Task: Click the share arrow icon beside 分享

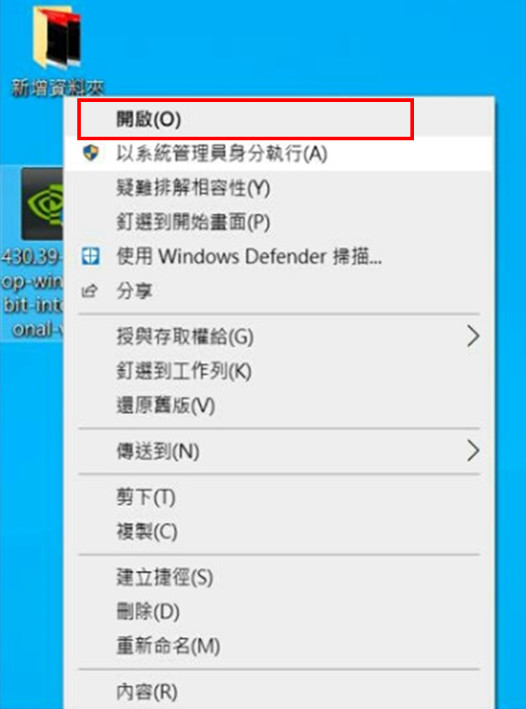Action: pos(90,291)
